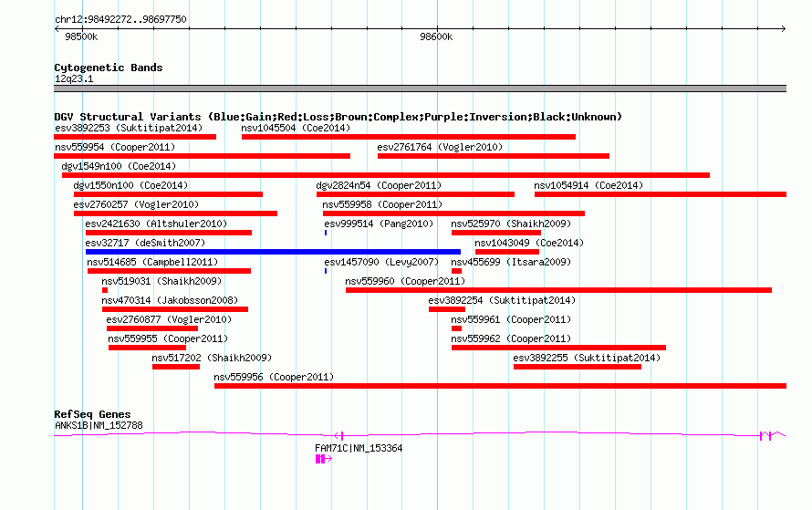
Task: Select nsv517202 (Shaikh2009) label
Action: pyautogui.click(x=212, y=358)
